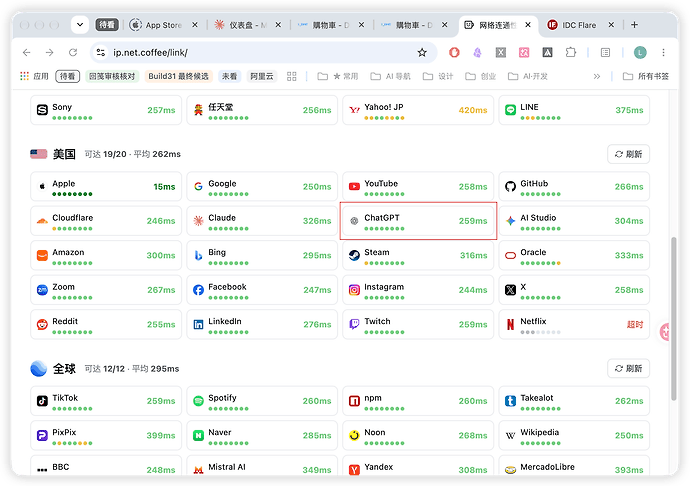Image resolution: width=690 pixels, height=486 pixels.
Task: Open the tab groups grid icon
Action: point(291,76)
